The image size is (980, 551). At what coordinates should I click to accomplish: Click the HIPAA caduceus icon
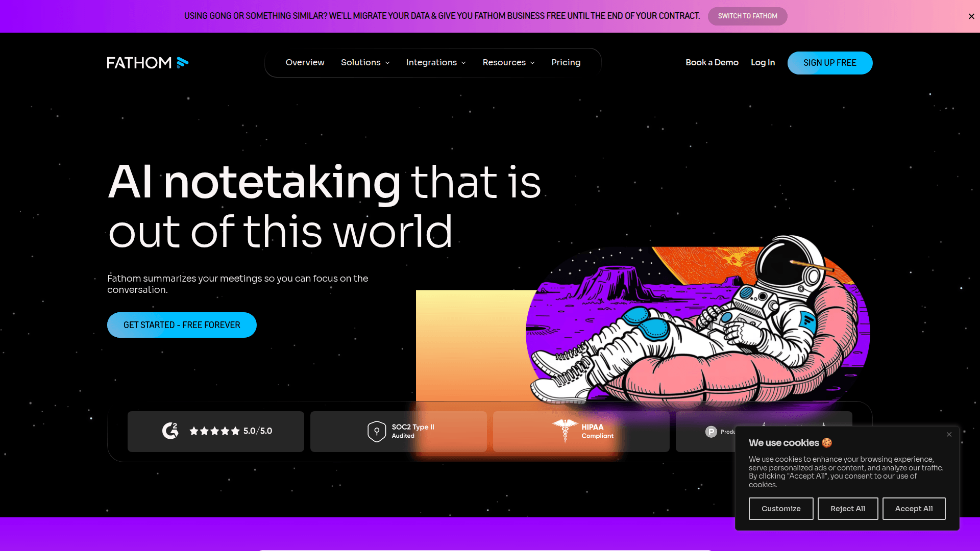565,430
